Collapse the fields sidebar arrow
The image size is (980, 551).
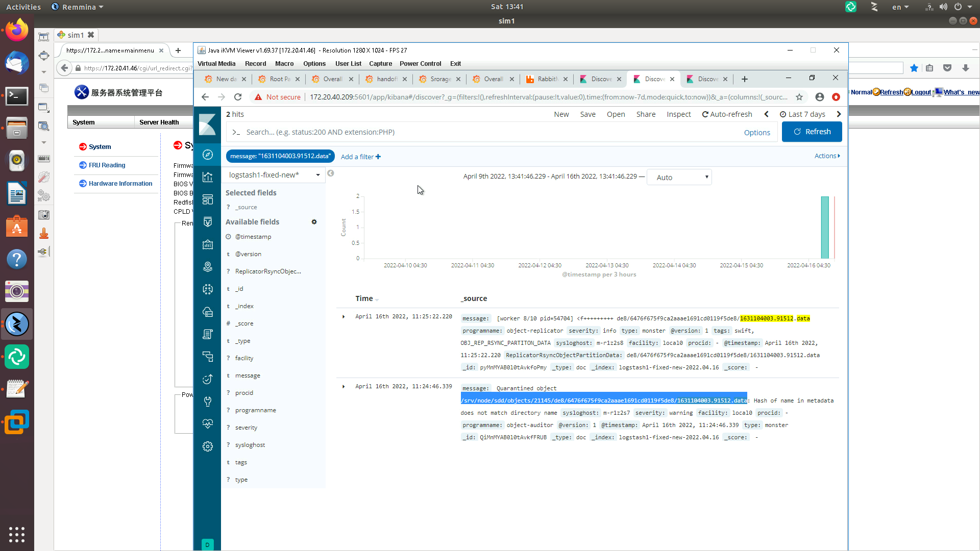pyautogui.click(x=331, y=173)
